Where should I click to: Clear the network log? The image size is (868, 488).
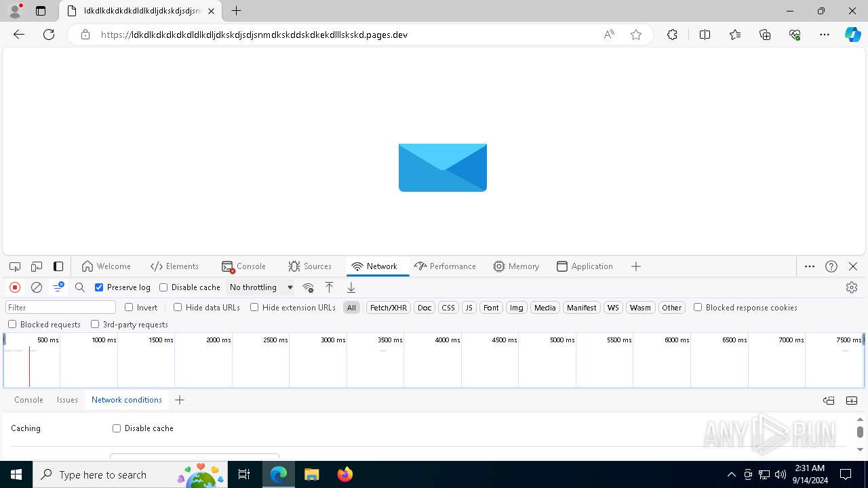37,287
